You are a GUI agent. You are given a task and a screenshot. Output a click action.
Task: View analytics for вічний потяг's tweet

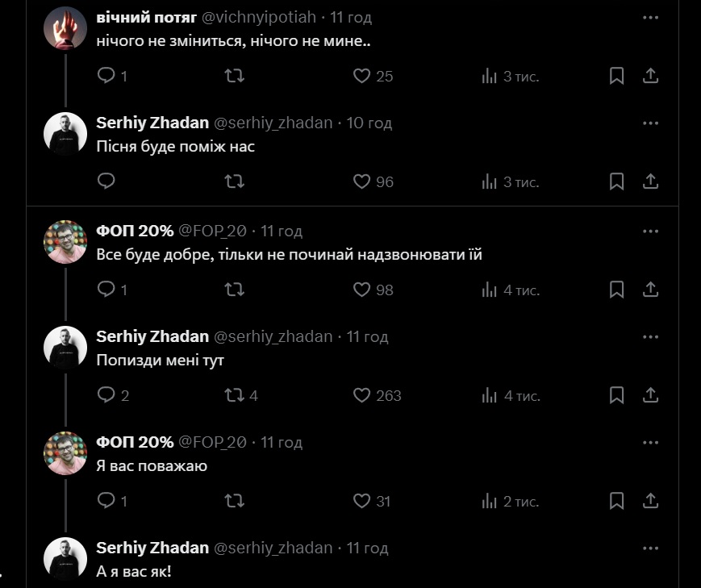tap(489, 76)
